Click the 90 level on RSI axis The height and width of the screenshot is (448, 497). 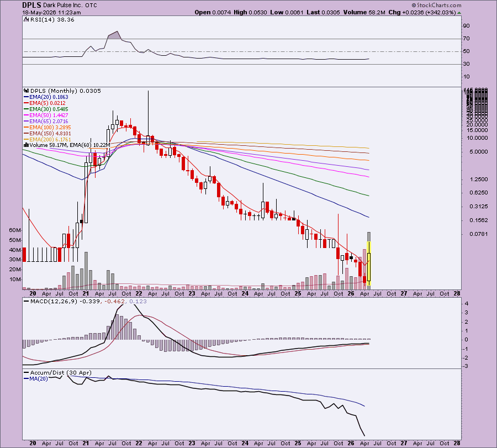466,26
